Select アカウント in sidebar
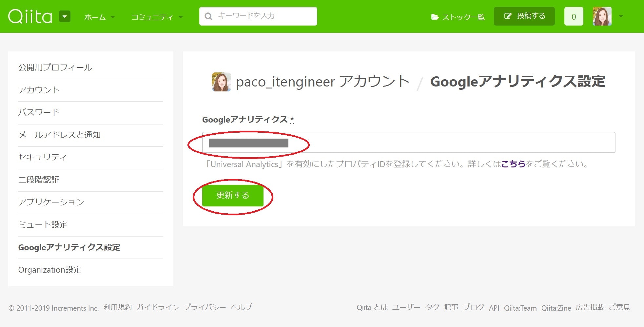644x327 pixels. (39, 90)
